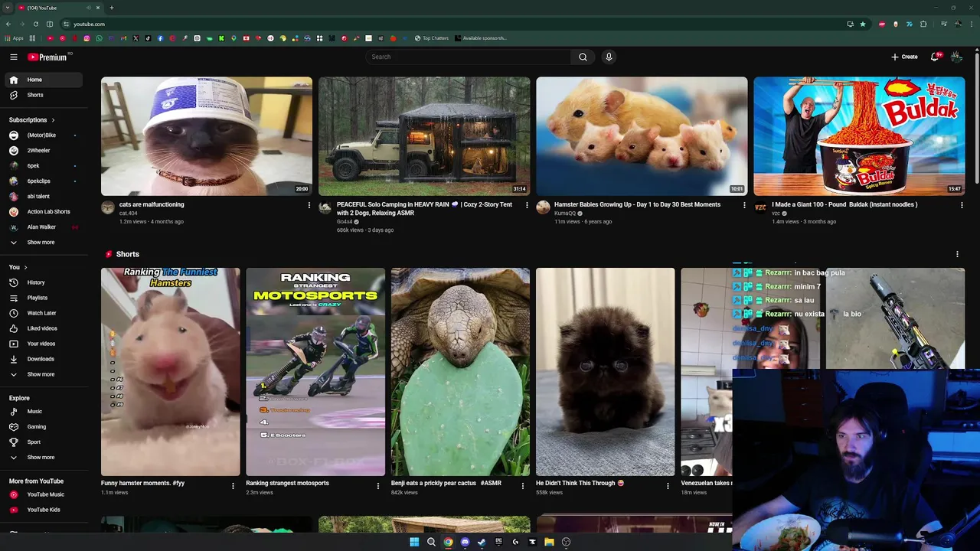Go to Home in sidebar
The height and width of the screenshot is (551, 980).
(43, 80)
